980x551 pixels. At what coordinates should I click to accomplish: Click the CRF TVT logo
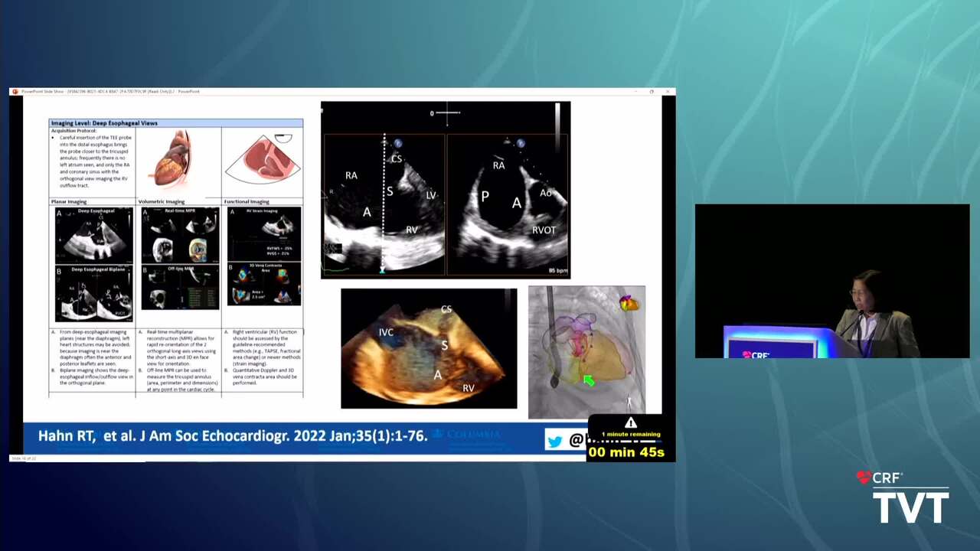pos(903,496)
